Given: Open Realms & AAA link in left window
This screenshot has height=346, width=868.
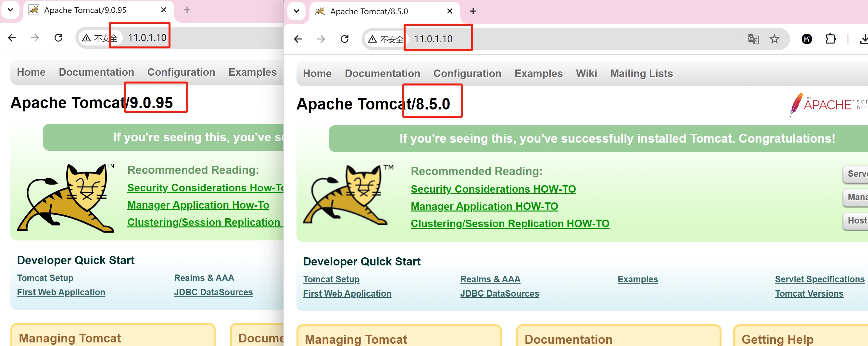Looking at the screenshot, I should point(204,278).
